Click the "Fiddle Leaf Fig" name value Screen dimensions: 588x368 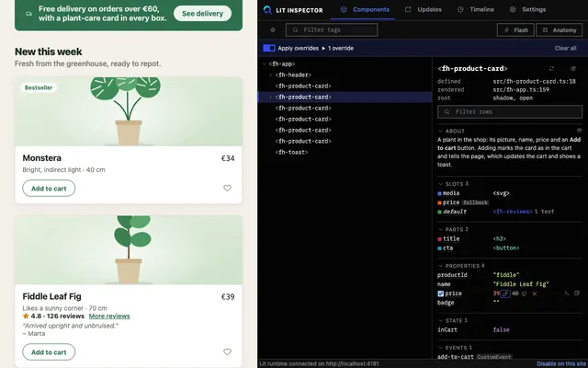tap(521, 284)
